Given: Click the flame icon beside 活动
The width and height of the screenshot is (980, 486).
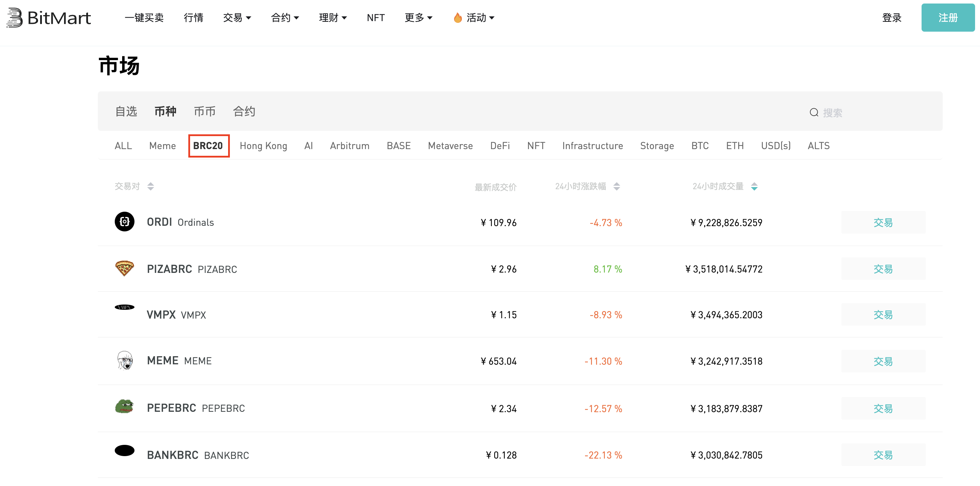Looking at the screenshot, I should 458,18.
